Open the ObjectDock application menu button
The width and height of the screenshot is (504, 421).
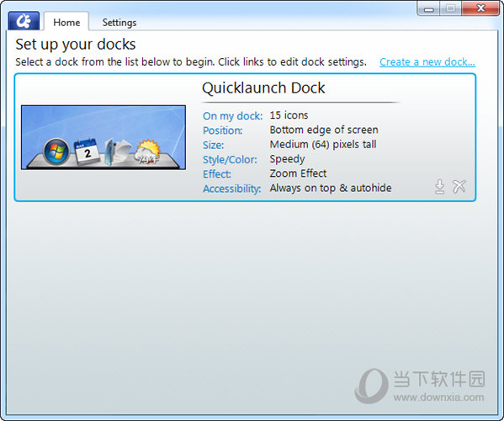pyautogui.click(x=24, y=21)
